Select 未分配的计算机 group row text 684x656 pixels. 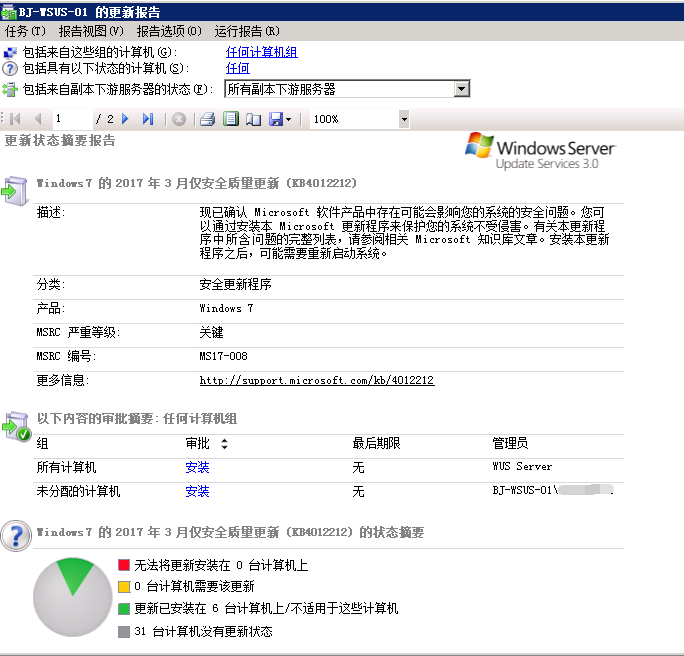78,492
